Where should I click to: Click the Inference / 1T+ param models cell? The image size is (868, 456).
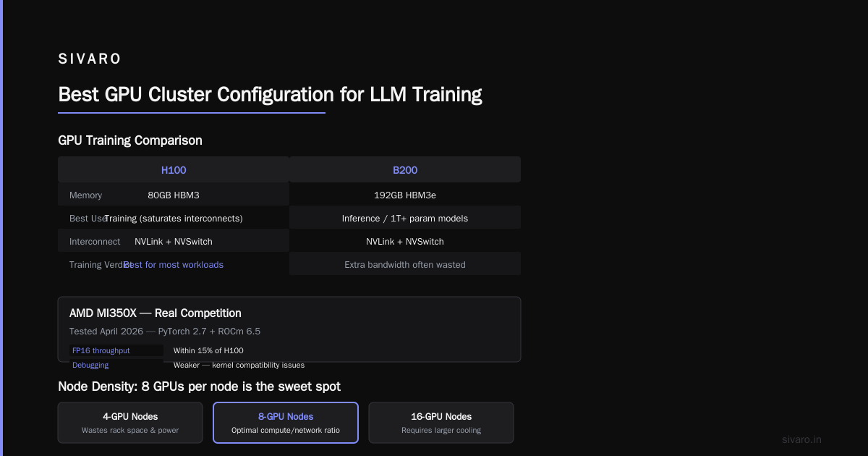pos(405,219)
